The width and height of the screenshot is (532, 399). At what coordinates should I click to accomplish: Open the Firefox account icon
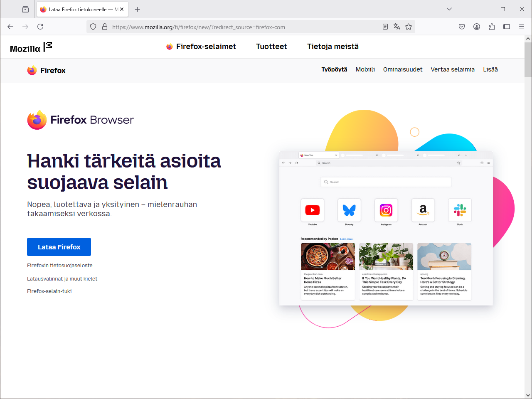pos(477,27)
